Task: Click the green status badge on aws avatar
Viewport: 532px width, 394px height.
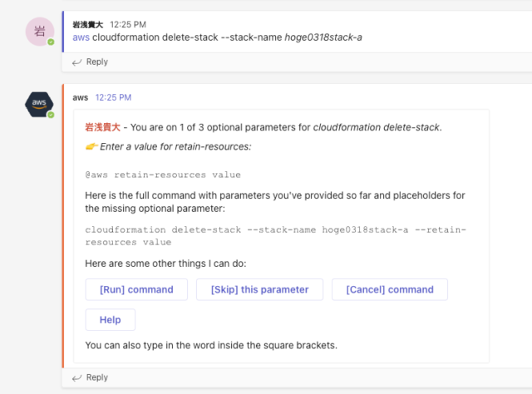Action: tap(51, 115)
